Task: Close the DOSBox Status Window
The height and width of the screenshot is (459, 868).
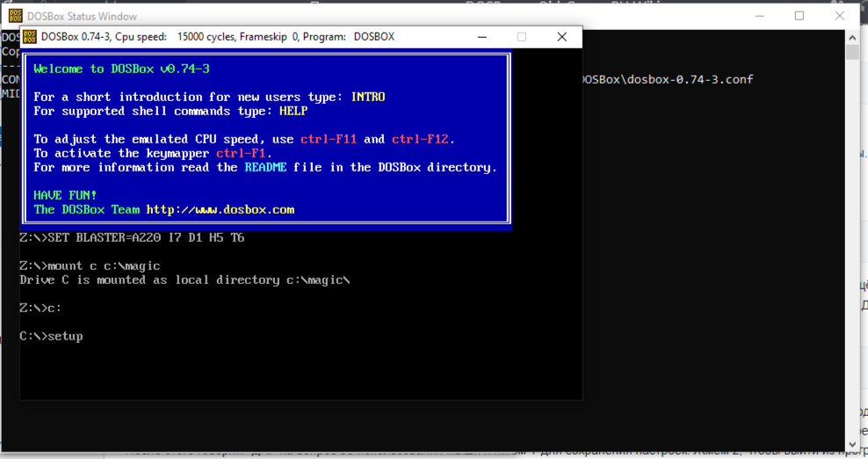Action: (x=840, y=16)
